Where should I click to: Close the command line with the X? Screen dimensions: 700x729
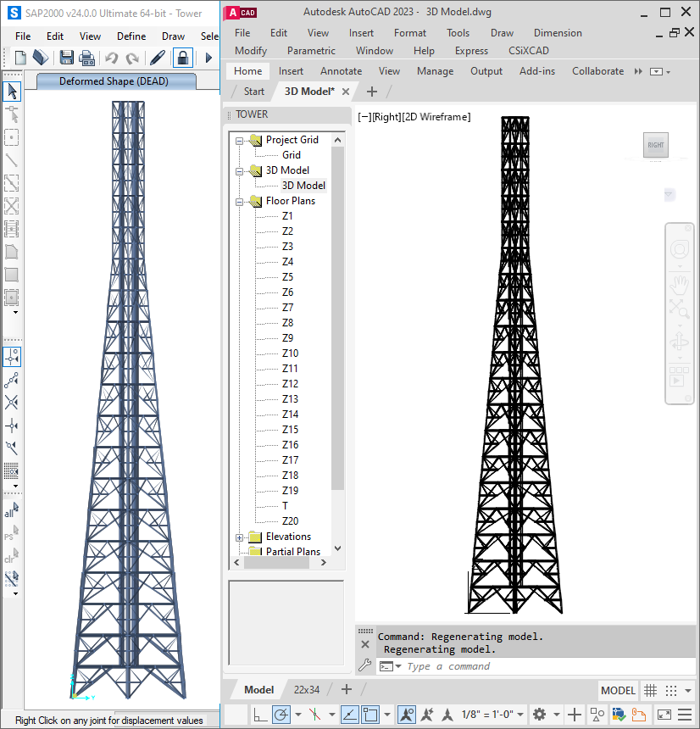365,644
